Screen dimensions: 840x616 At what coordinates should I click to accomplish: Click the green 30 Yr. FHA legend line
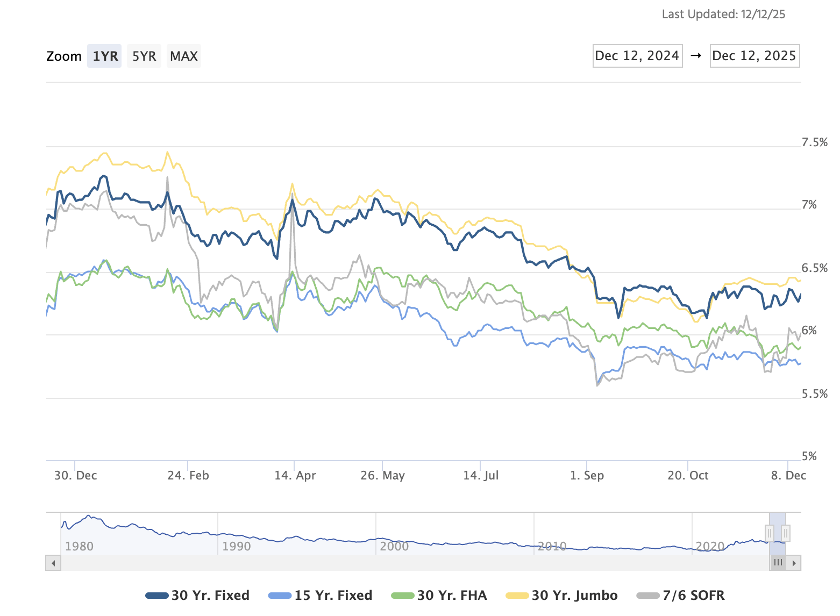coord(403,596)
